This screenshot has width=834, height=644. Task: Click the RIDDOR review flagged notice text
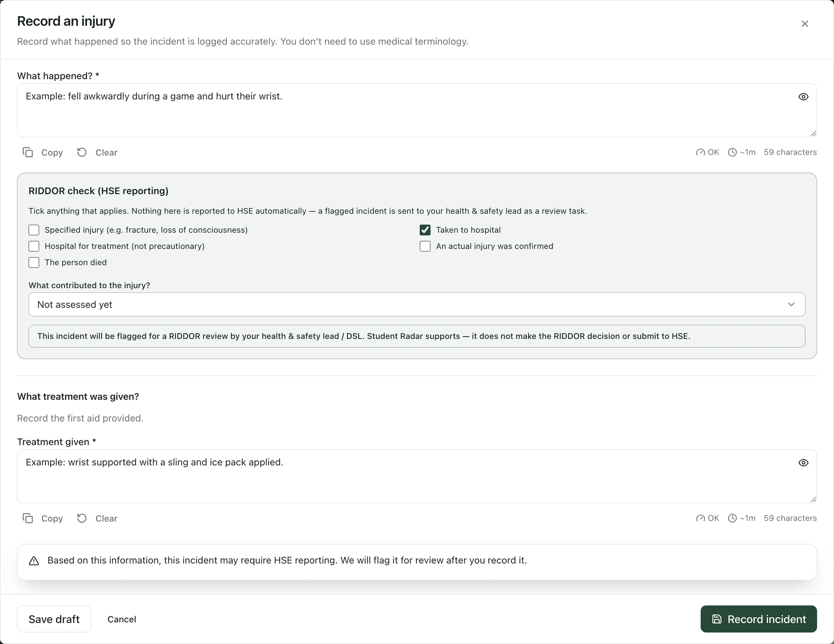click(364, 336)
